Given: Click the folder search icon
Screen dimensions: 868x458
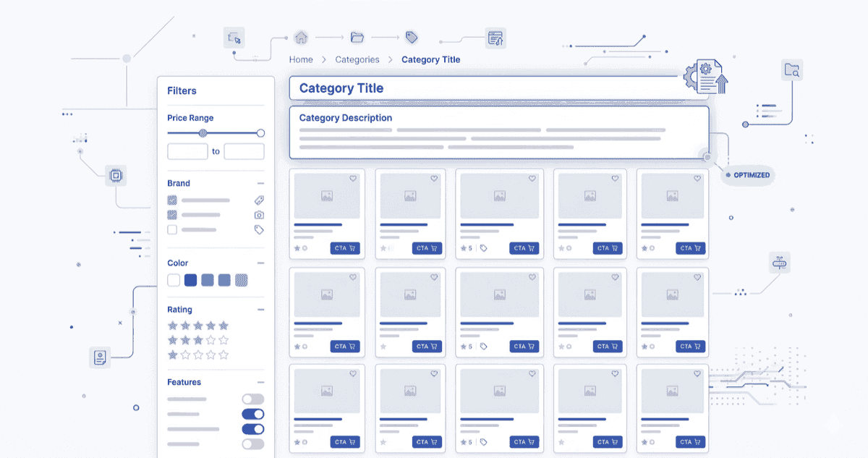Looking at the screenshot, I should click(x=792, y=70).
